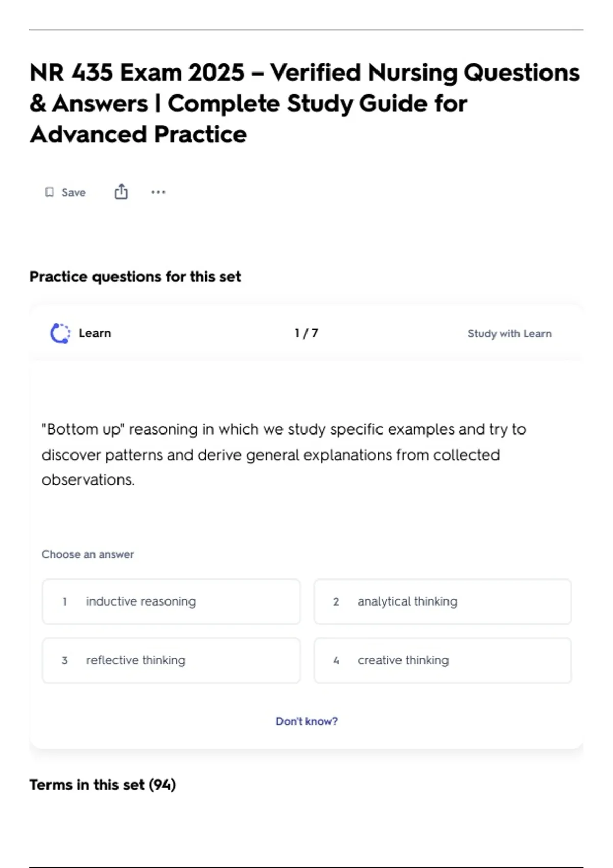The height and width of the screenshot is (868, 613).
Task: Click the "Terms in this set (94)" heading
Action: (x=103, y=784)
